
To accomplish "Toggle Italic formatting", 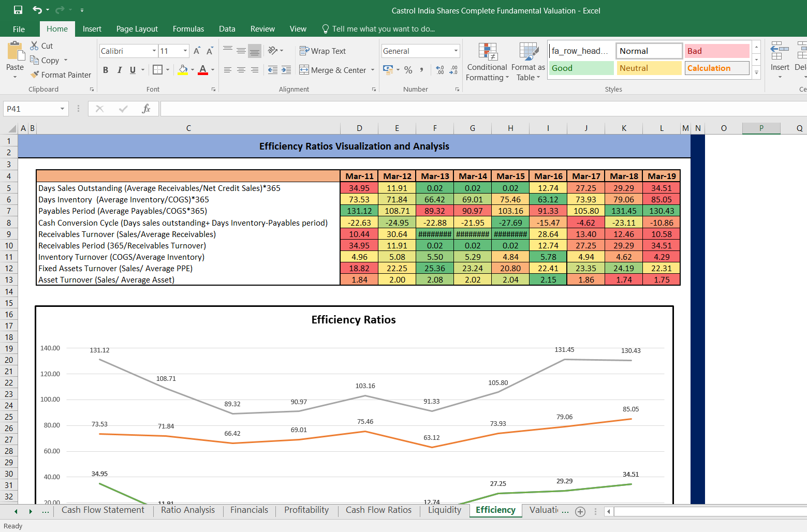I will [120, 70].
